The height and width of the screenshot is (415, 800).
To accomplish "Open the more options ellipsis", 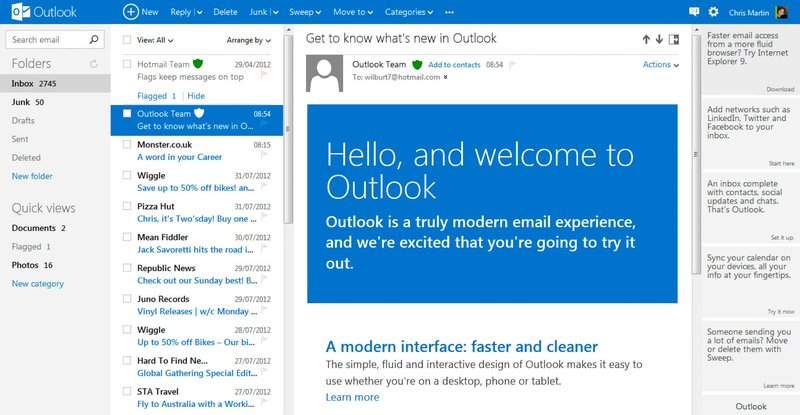I will (449, 12).
